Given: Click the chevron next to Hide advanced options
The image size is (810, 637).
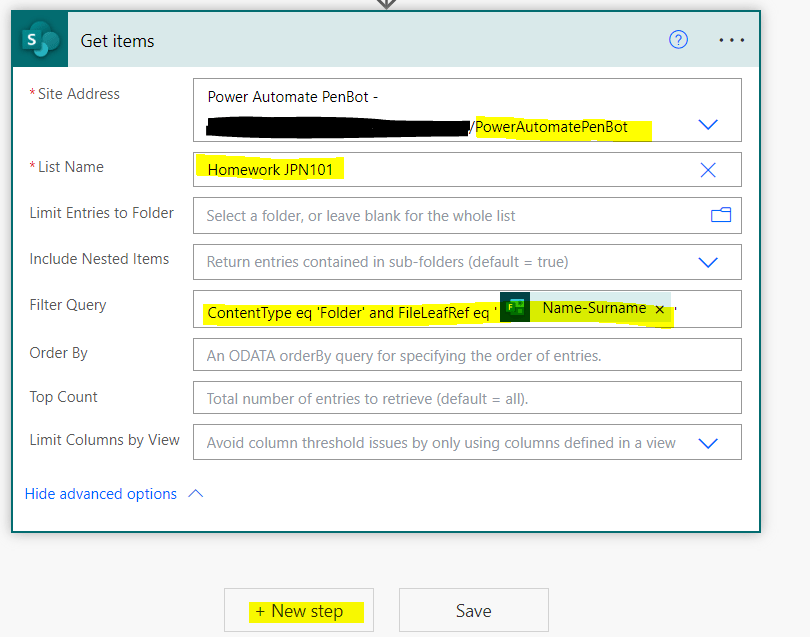Looking at the screenshot, I should [196, 494].
